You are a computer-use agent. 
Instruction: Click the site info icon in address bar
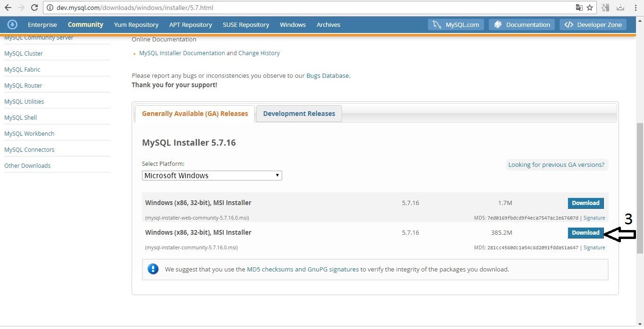tap(50, 8)
